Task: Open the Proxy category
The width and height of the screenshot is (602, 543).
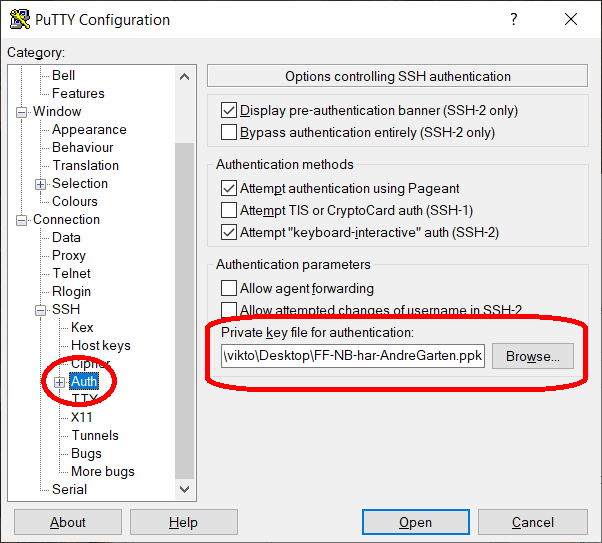Action: click(x=69, y=256)
